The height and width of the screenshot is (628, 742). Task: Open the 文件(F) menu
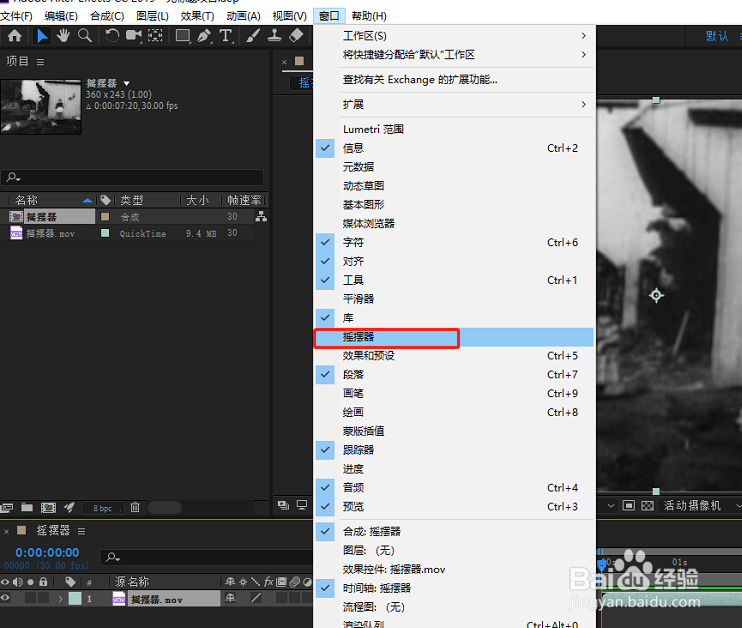(16, 16)
